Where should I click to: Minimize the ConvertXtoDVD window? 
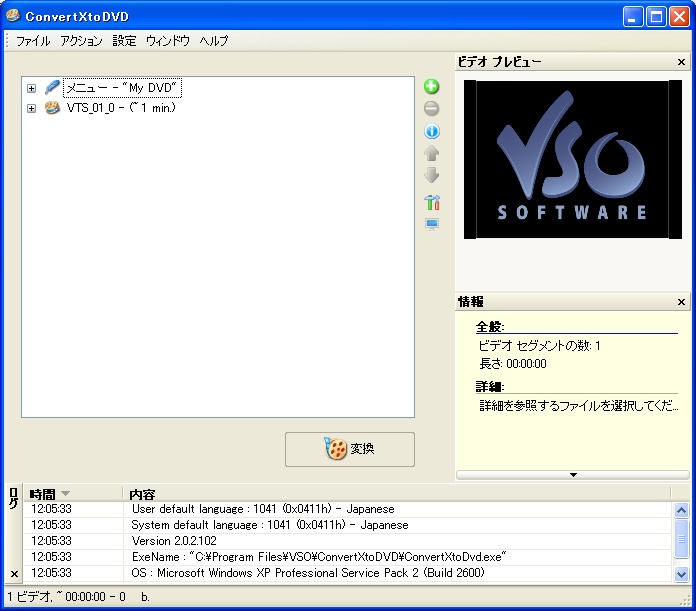[633, 17]
